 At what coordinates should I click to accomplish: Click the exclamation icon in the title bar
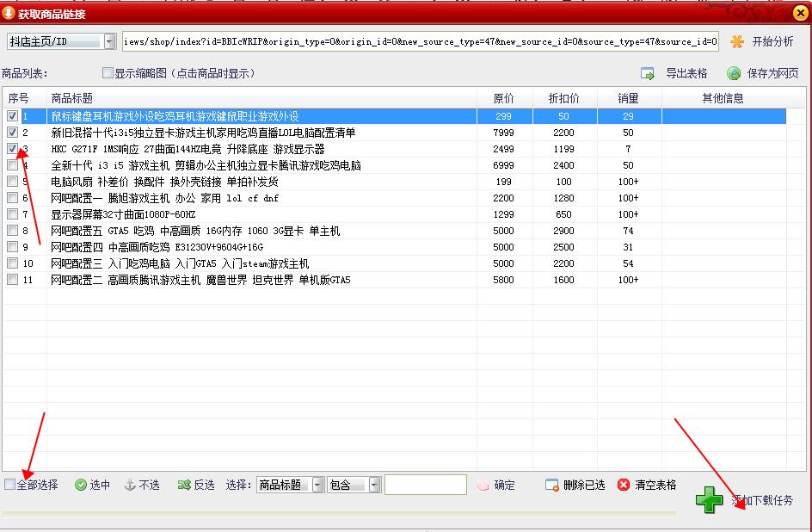coord(9,13)
